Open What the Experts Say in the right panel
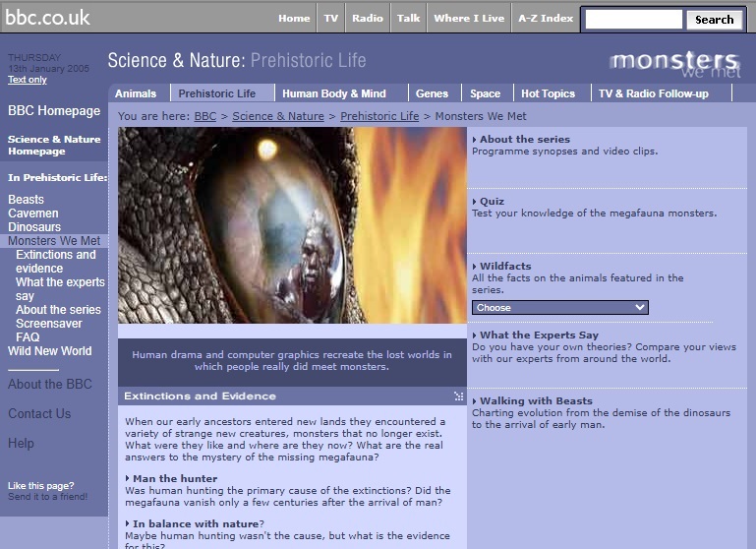Viewport: 756px width, 549px height. [539, 335]
